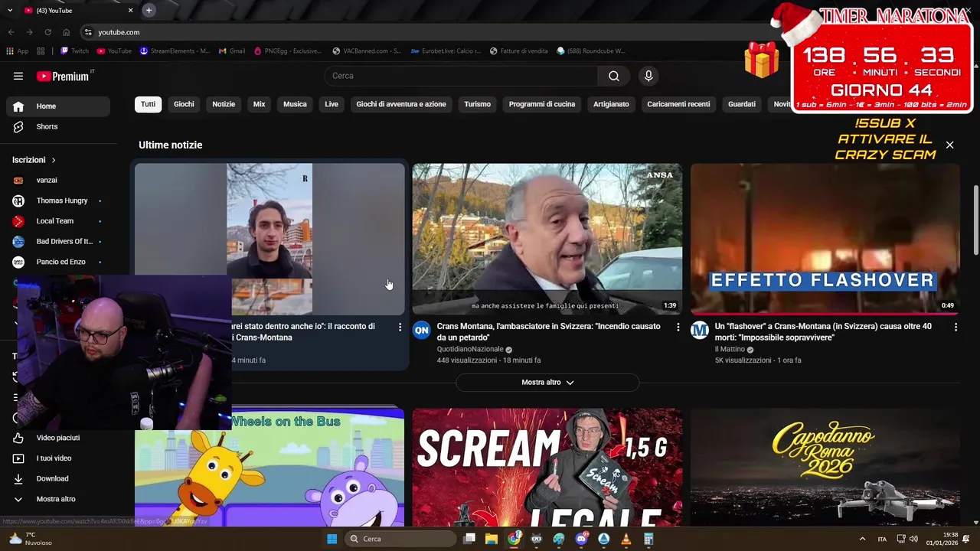Open the StreamElements bookmark
Image resolution: width=980 pixels, height=551 pixels.
point(175,51)
